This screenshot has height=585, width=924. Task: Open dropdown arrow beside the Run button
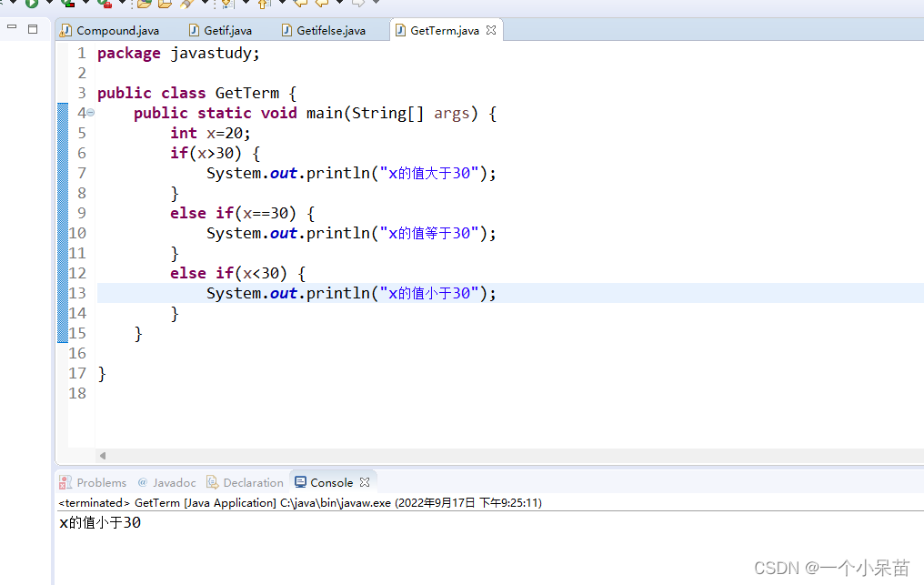pos(49,3)
